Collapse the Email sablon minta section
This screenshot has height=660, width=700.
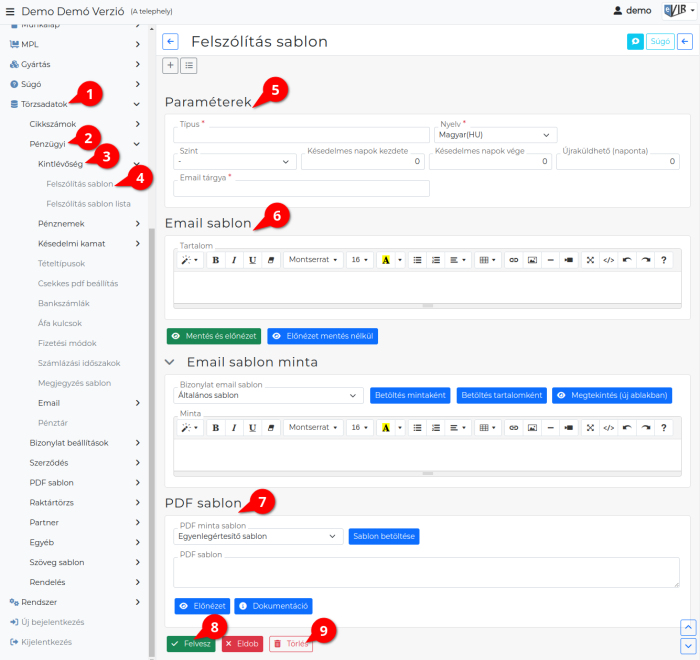170,362
